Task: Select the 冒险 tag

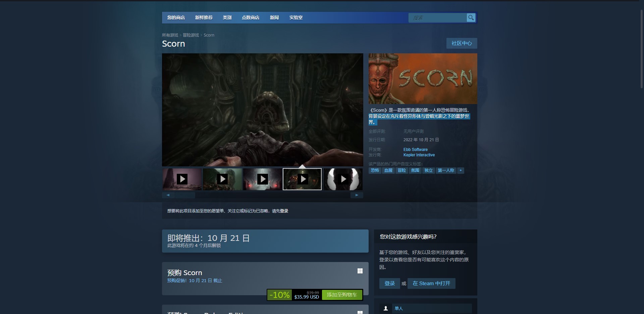Action: point(402,170)
